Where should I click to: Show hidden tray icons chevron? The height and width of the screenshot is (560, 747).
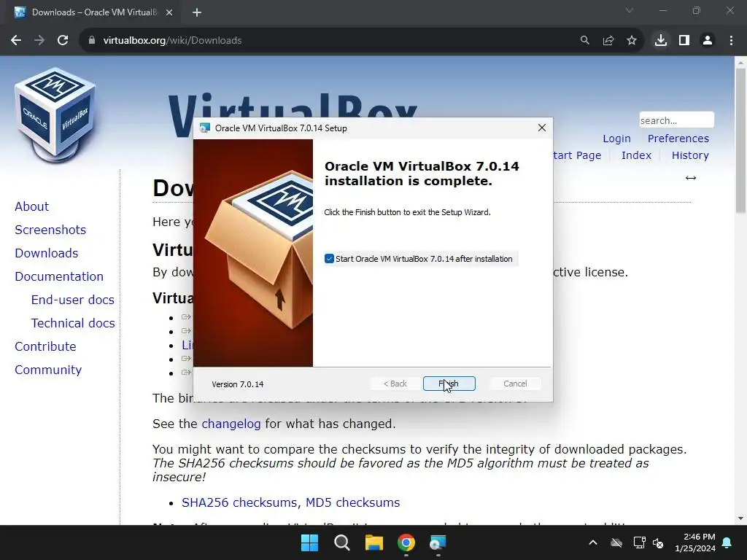[593, 542]
